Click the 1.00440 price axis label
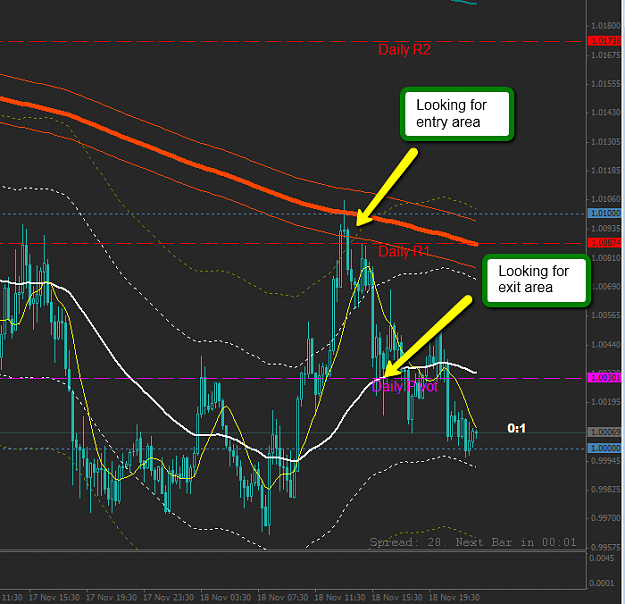 click(605, 345)
